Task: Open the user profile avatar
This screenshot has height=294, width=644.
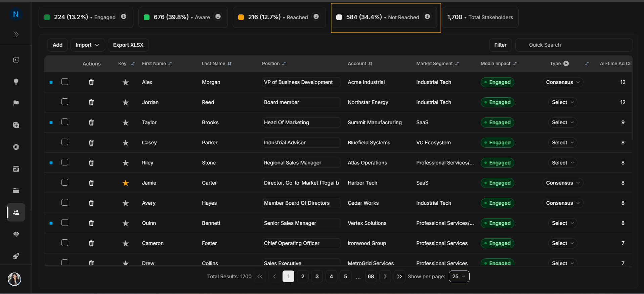Action: (x=14, y=279)
